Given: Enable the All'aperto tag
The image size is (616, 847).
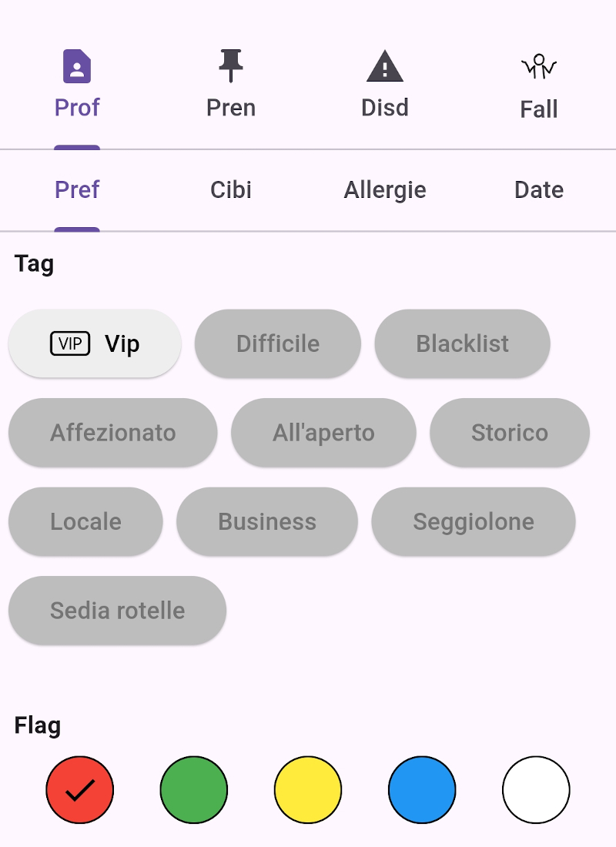Looking at the screenshot, I should click(323, 433).
